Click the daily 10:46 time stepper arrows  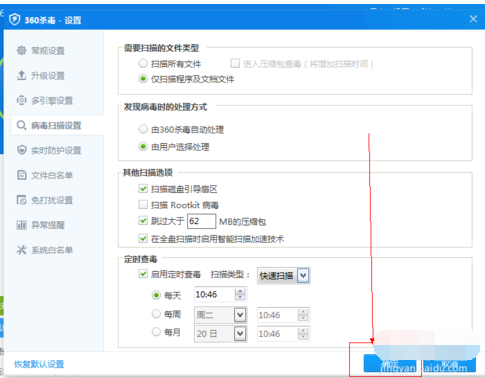[x=240, y=294]
